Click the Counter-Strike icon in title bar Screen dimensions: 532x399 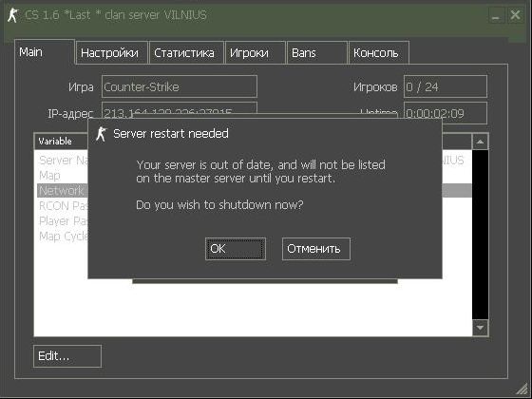[13, 15]
